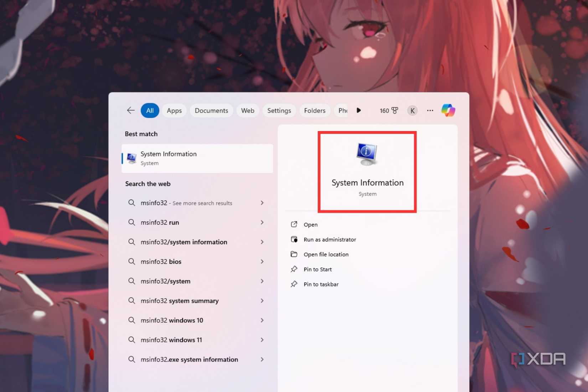Click the large System Information app icon
The width and height of the screenshot is (588, 392).
click(x=367, y=154)
